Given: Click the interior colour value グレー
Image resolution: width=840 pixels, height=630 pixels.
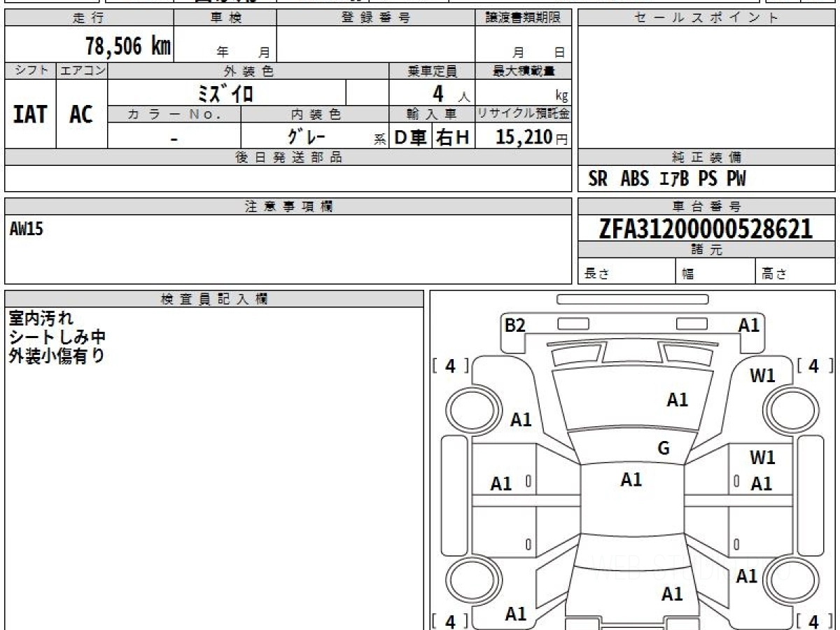Looking at the screenshot, I should [307, 136].
